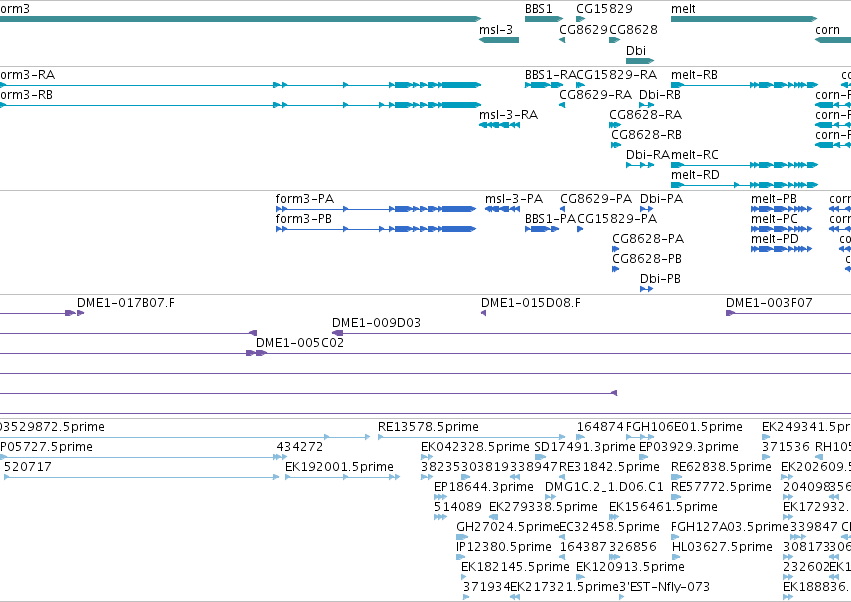
Task: Select the DME1-009D03 clone label
Action: (x=377, y=324)
